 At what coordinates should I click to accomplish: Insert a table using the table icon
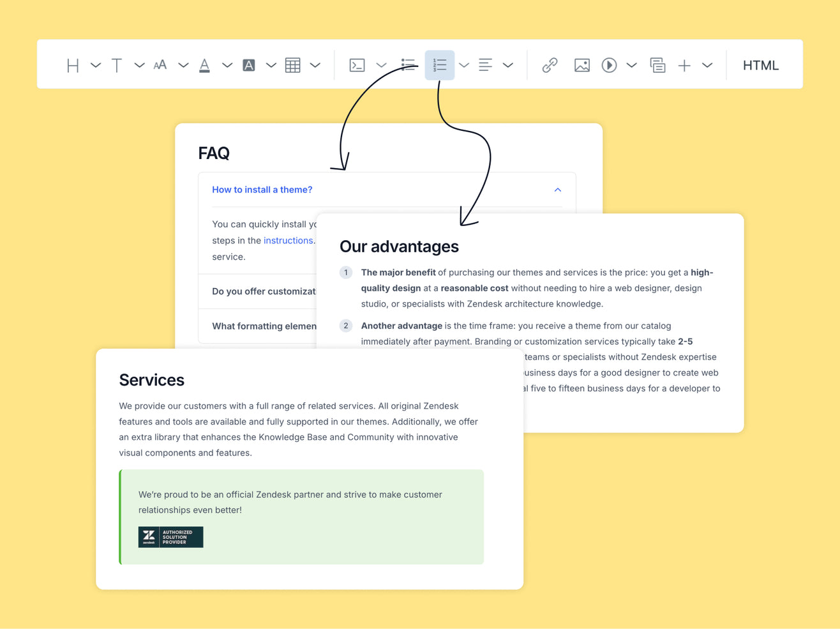293,64
